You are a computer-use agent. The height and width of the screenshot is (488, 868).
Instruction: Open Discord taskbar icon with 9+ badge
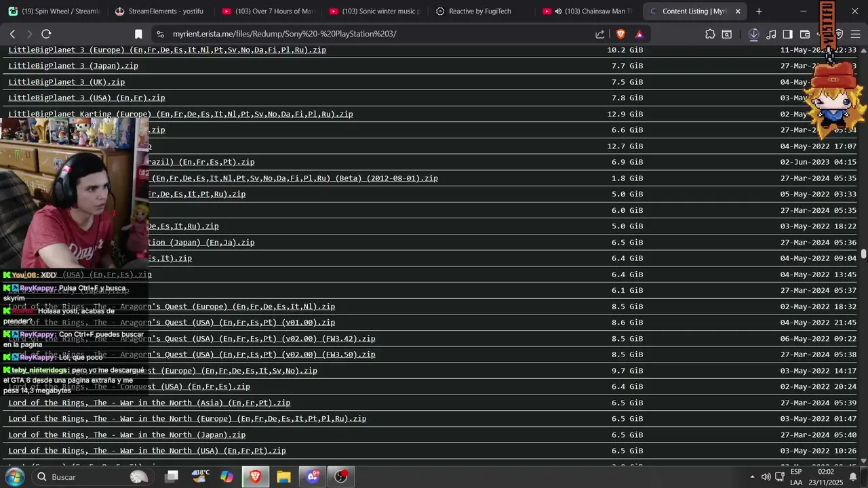click(x=313, y=476)
